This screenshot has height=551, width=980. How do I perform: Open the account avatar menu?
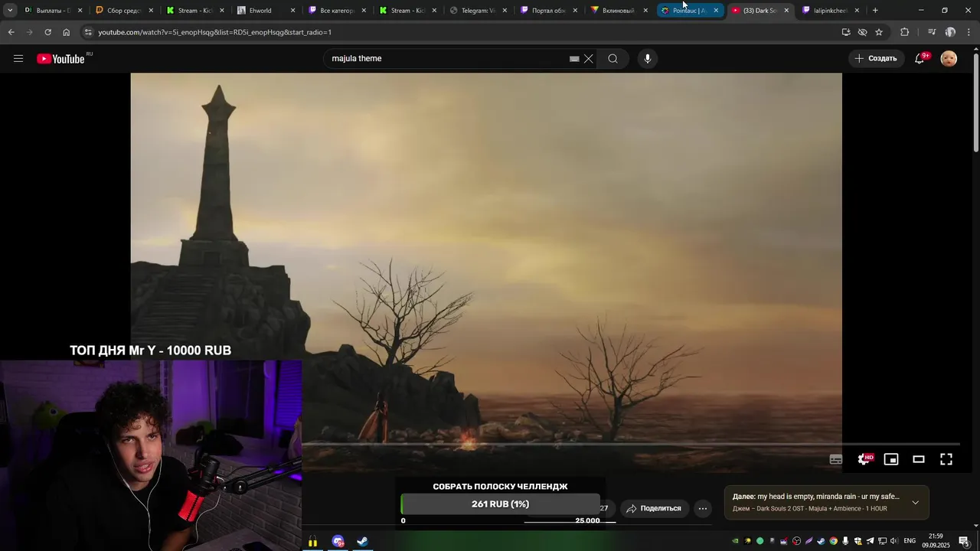[x=949, y=58]
